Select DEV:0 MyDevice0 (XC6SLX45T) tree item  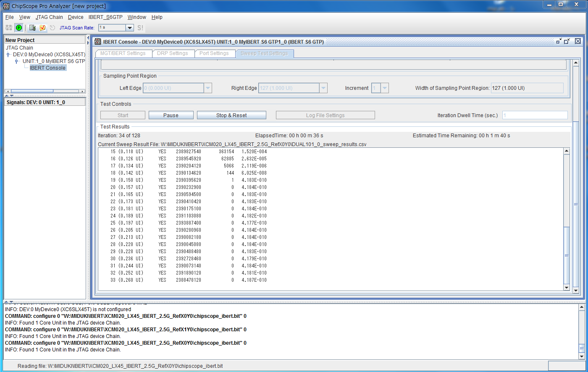[49, 55]
